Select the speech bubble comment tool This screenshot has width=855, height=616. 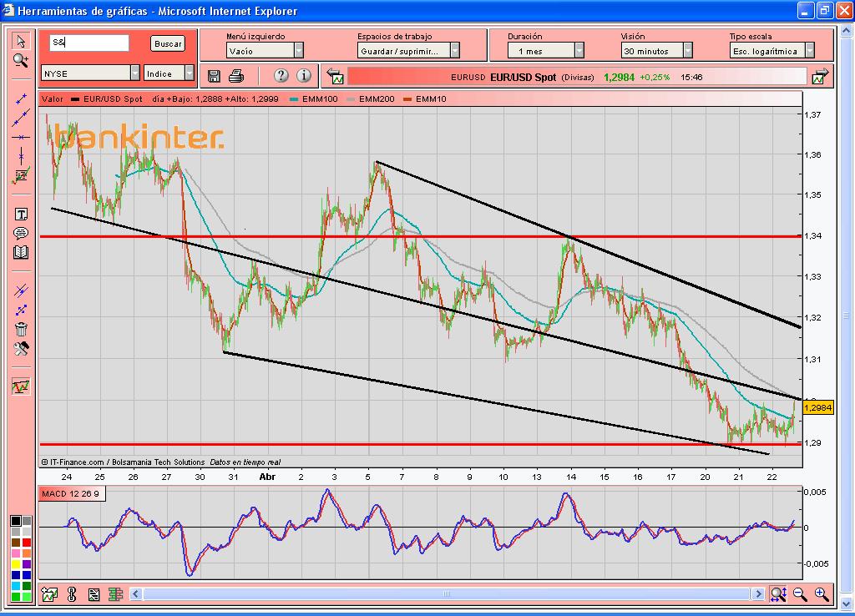click(x=21, y=234)
